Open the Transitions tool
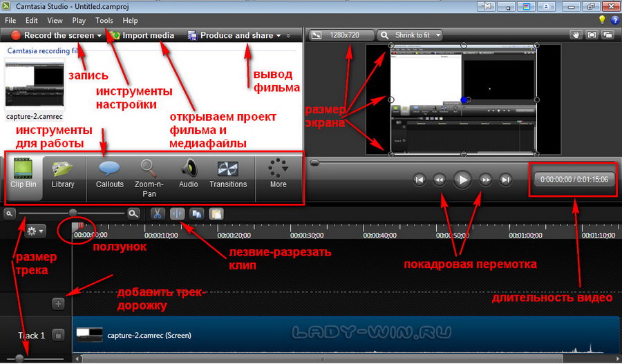 (x=228, y=173)
